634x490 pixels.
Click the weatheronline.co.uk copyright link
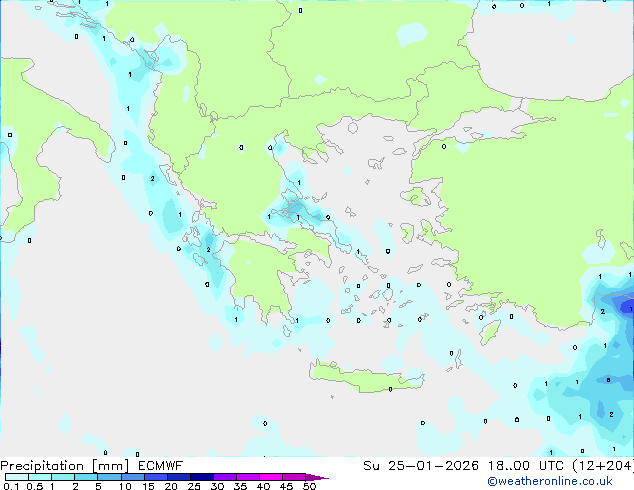click(x=550, y=481)
